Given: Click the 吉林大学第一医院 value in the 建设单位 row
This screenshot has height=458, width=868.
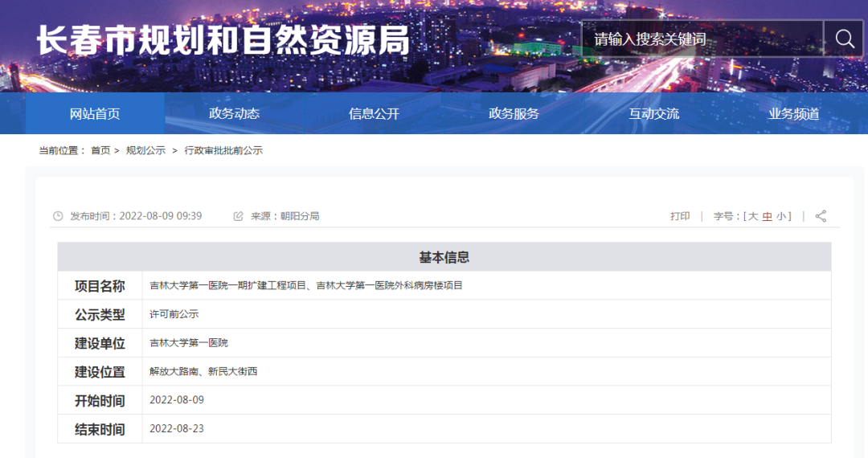Looking at the screenshot, I should 189,343.
